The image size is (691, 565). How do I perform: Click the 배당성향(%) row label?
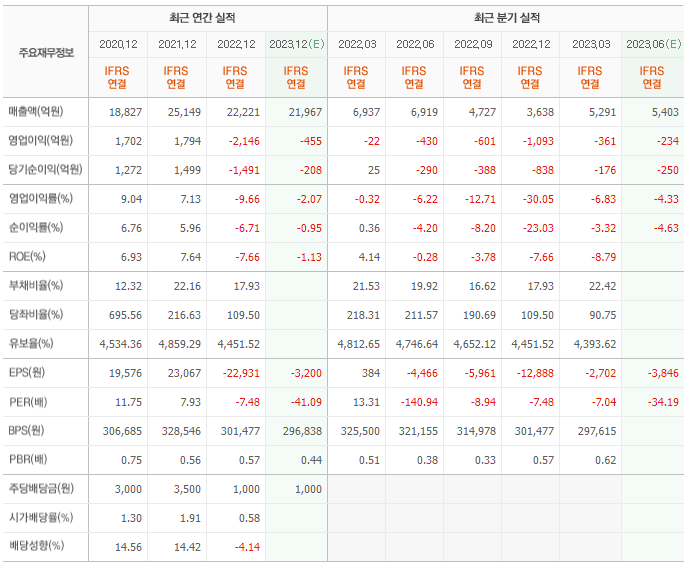[36, 546]
